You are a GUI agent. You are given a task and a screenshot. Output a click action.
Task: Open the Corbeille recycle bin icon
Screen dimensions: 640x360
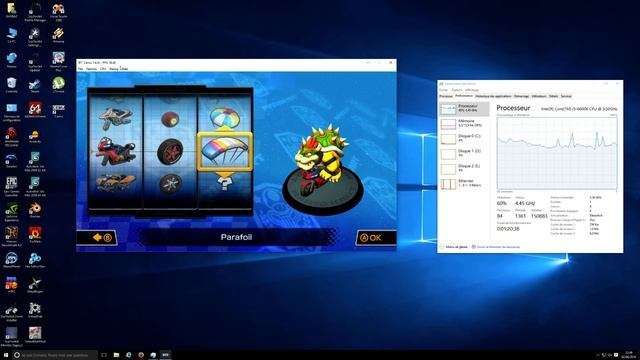(11, 86)
